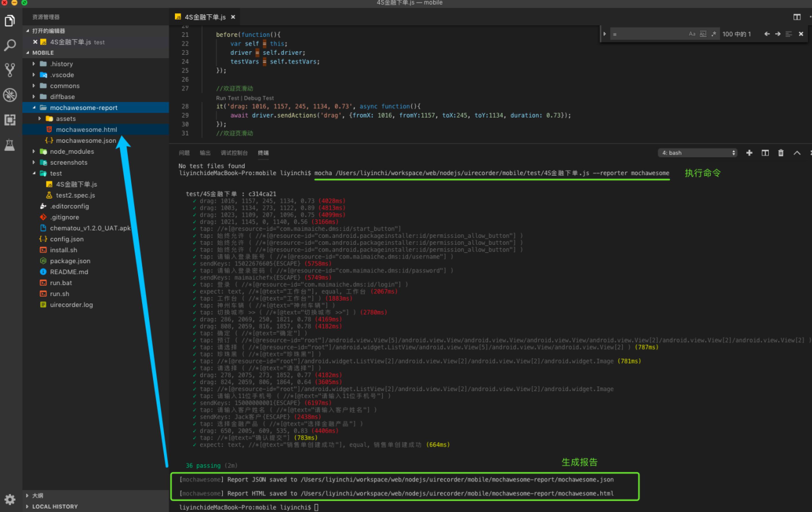Open install.sh in file tree
812x512 pixels.
(96, 250)
